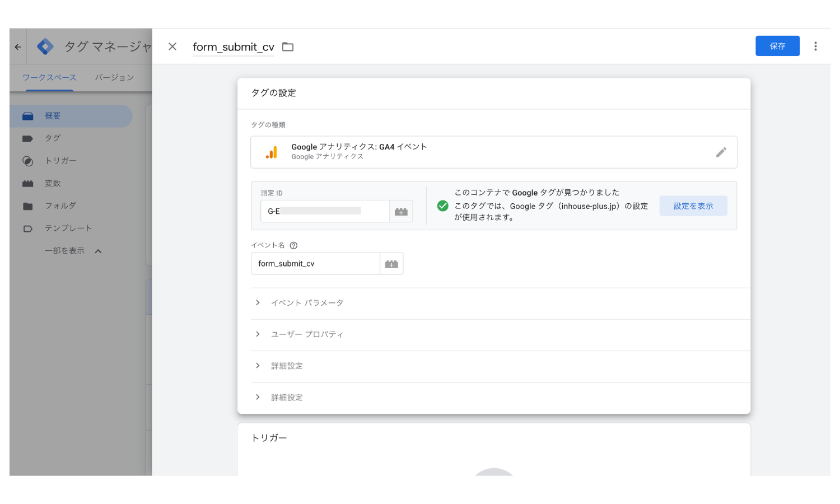This screenshot has height=504, width=840.
Task: Click variable picker icon beside イベント名 field
Action: pyautogui.click(x=391, y=264)
